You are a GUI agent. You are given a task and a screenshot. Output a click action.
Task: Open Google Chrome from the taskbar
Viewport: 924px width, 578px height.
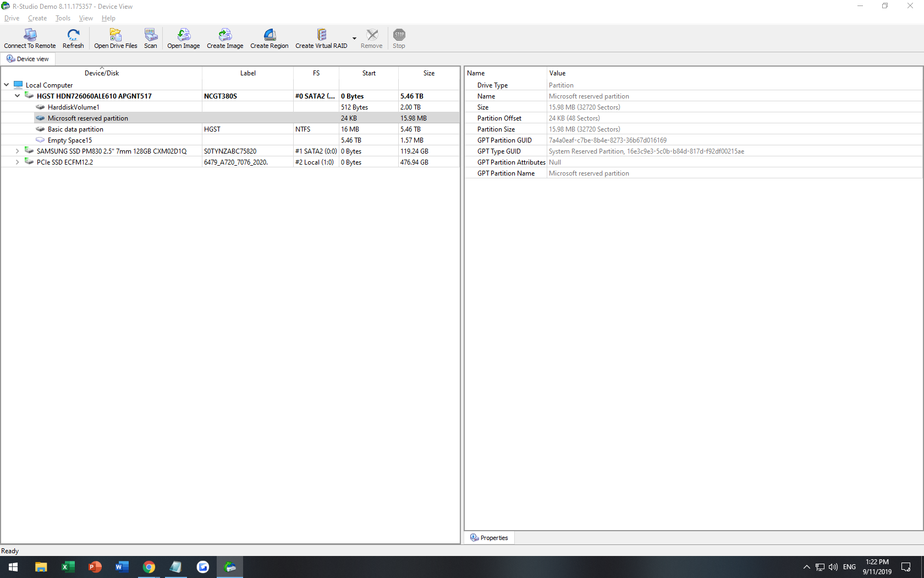(149, 567)
